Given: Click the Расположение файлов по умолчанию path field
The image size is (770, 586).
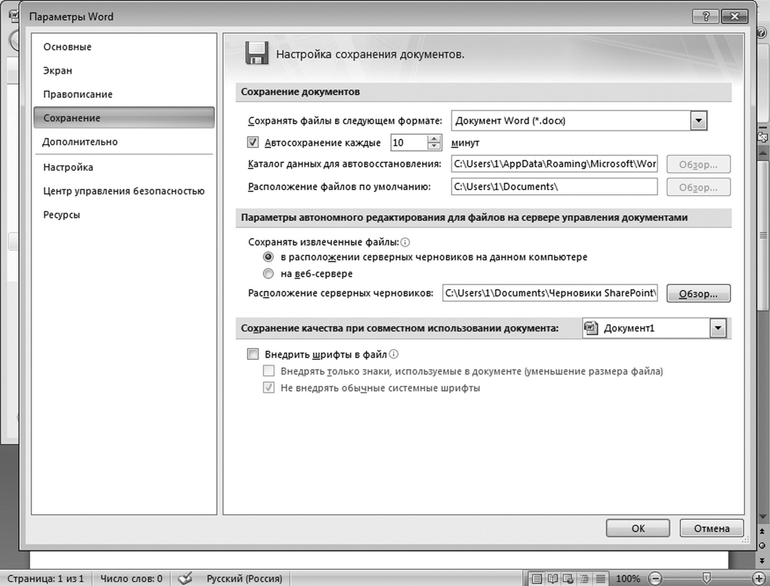Looking at the screenshot, I should [x=553, y=187].
